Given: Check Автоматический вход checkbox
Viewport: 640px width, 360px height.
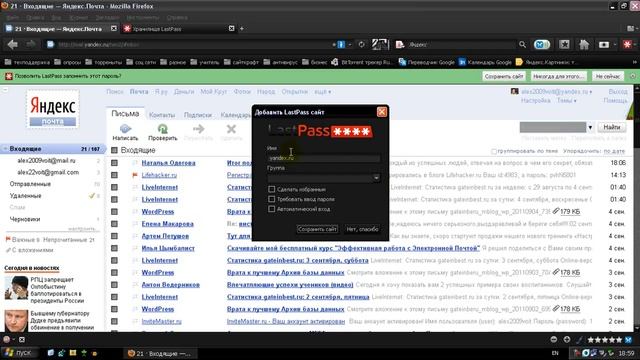Looking at the screenshot, I should click(x=271, y=209).
